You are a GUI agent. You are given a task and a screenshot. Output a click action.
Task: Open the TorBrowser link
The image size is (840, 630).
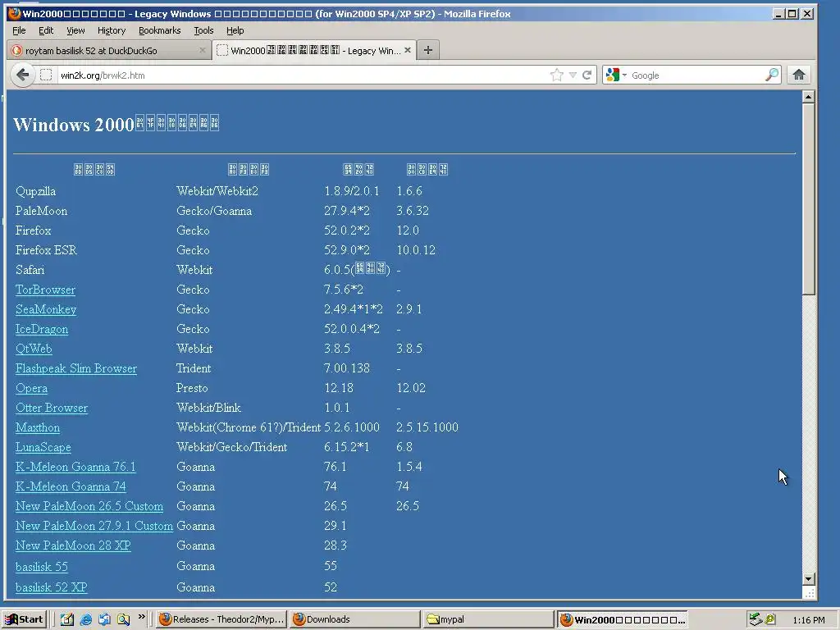click(x=46, y=290)
